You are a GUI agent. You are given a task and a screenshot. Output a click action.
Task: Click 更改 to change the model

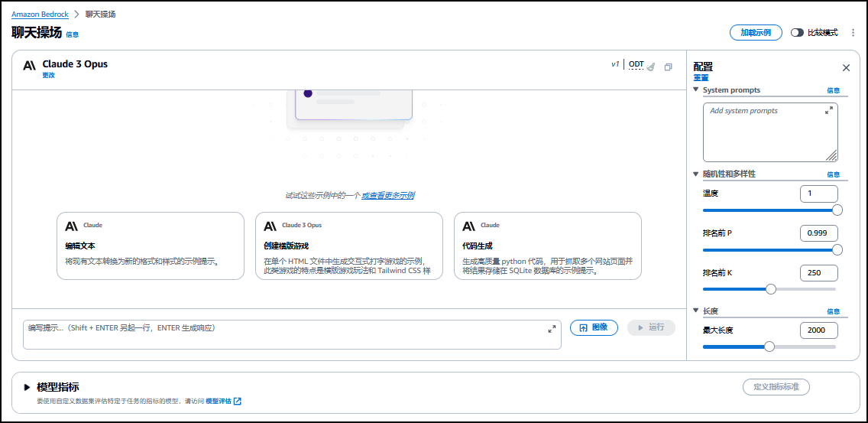49,76
